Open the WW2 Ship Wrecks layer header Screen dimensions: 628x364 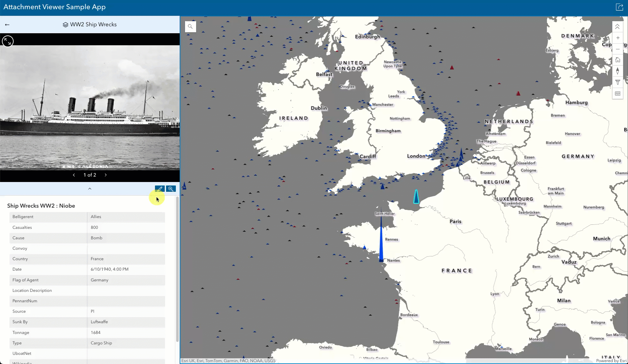click(x=90, y=24)
